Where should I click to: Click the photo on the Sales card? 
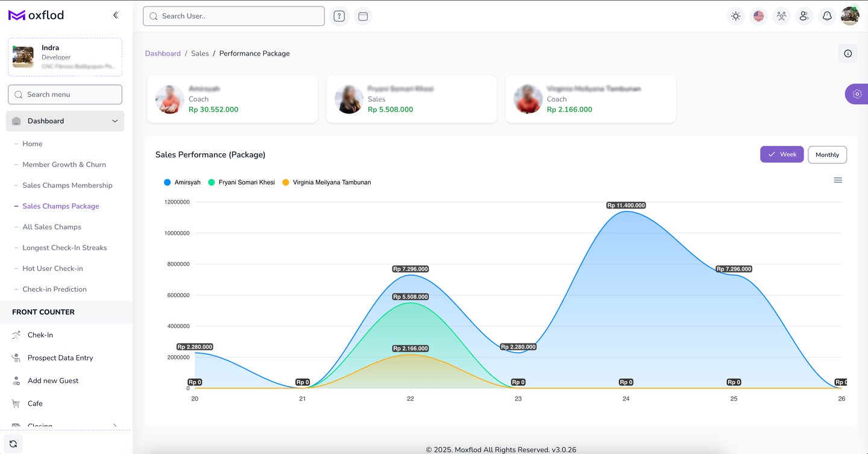point(349,99)
